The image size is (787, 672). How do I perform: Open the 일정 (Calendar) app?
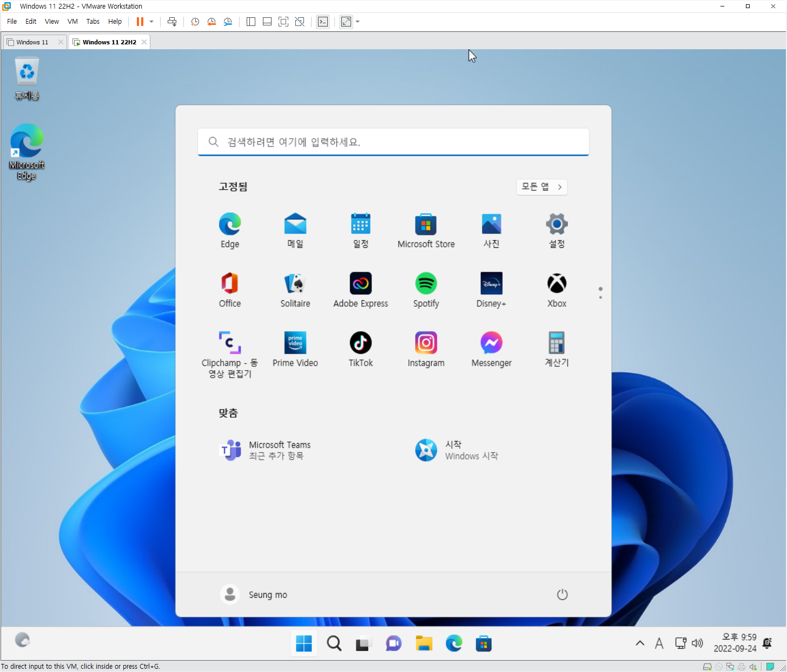tap(361, 230)
